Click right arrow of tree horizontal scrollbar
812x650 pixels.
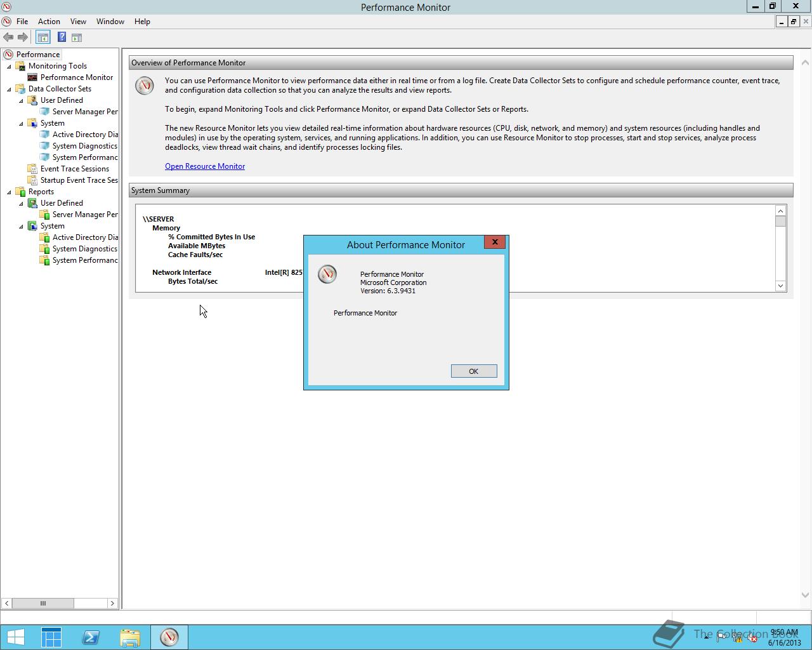[x=112, y=604]
